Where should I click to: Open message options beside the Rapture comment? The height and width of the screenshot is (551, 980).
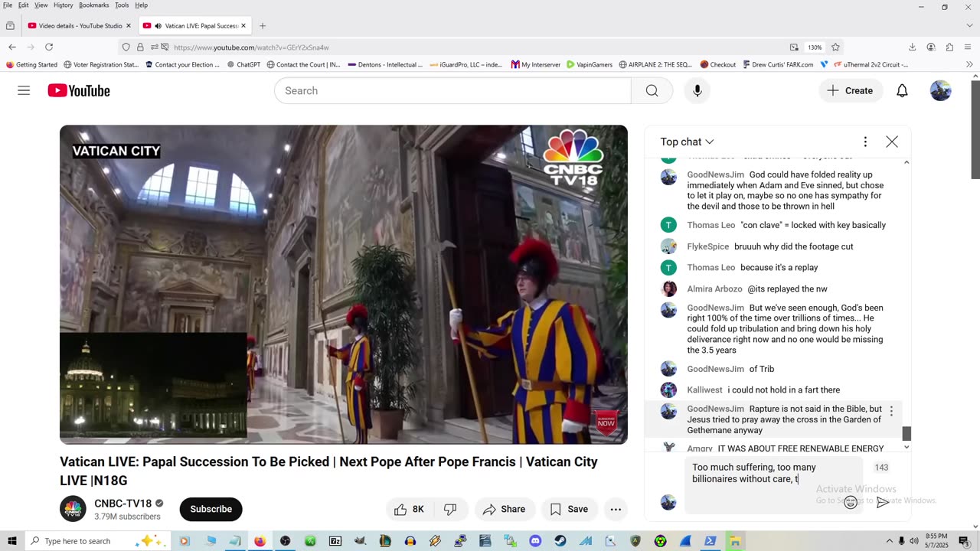click(891, 411)
